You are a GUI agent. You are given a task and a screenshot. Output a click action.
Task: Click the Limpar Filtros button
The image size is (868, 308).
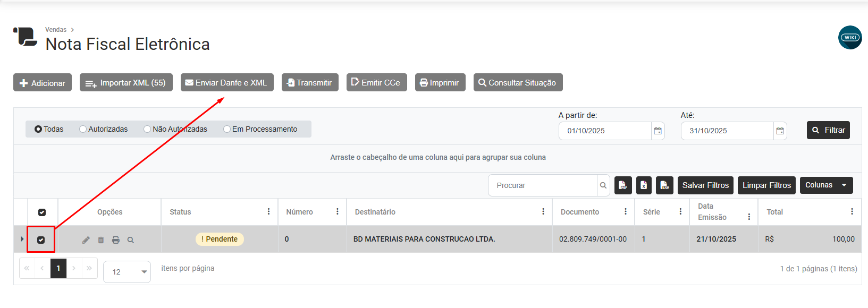[766, 185]
